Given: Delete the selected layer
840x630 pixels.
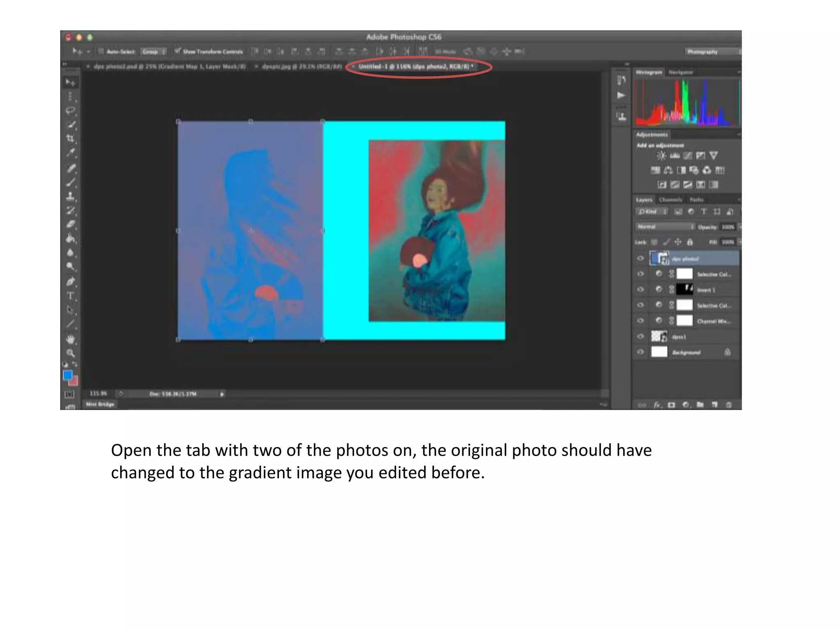Looking at the screenshot, I should pyautogui.click(x=729, y=405).
